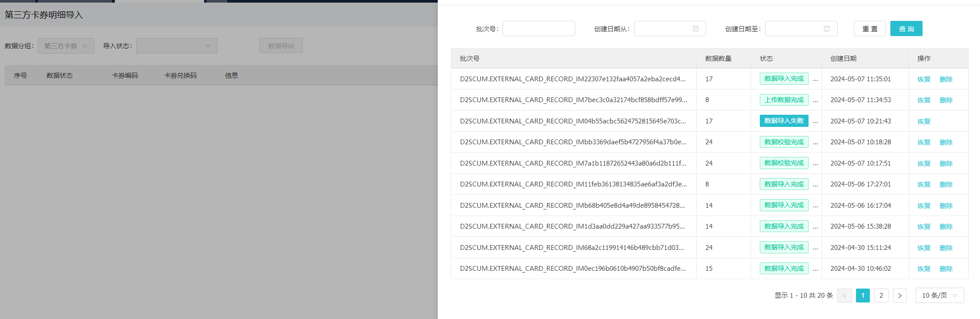Select page 2 in pagination

click(881, 296)
